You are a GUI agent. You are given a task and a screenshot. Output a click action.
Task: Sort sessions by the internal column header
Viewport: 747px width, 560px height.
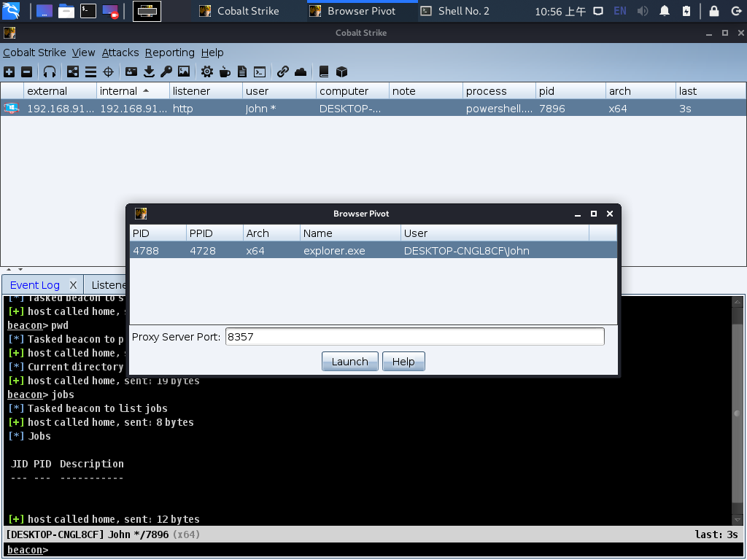coord(118,91)
